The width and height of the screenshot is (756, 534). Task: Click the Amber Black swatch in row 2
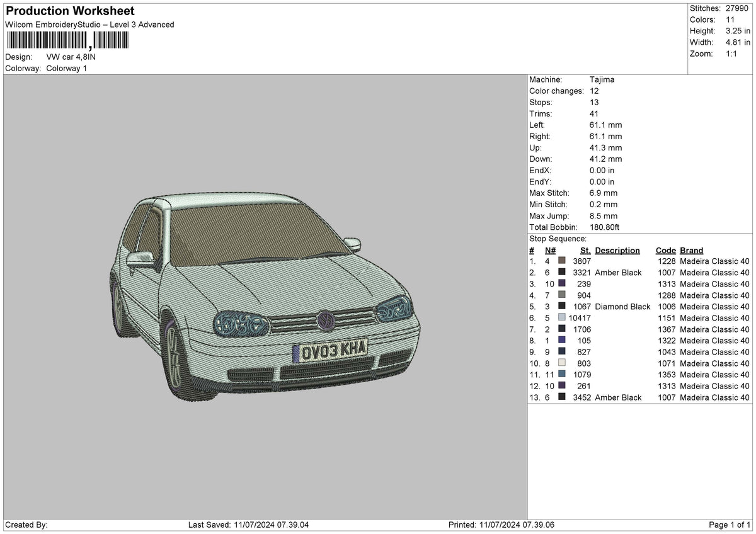click(563, 273)
